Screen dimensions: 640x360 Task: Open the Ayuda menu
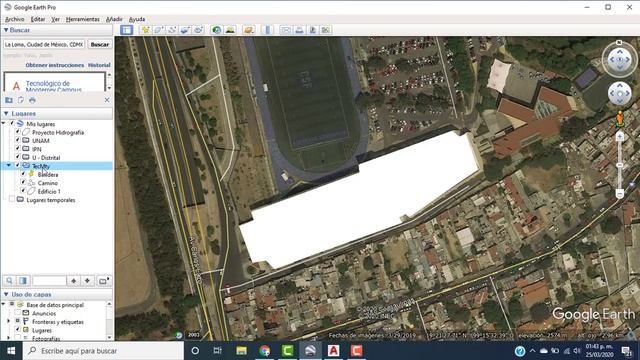137,19
